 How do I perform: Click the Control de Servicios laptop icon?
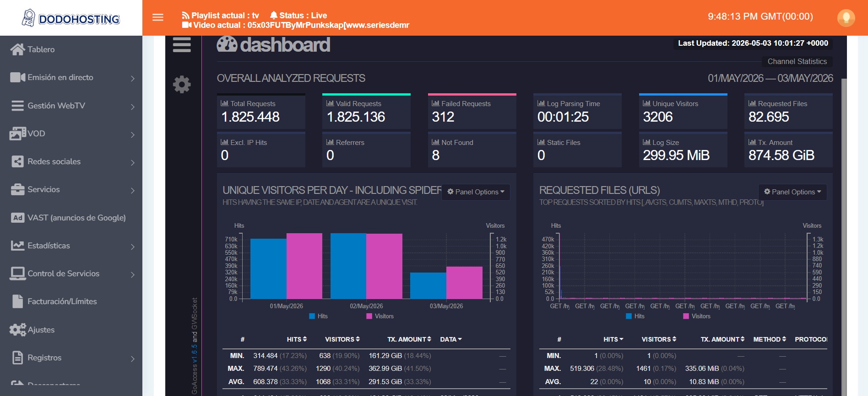17,273
